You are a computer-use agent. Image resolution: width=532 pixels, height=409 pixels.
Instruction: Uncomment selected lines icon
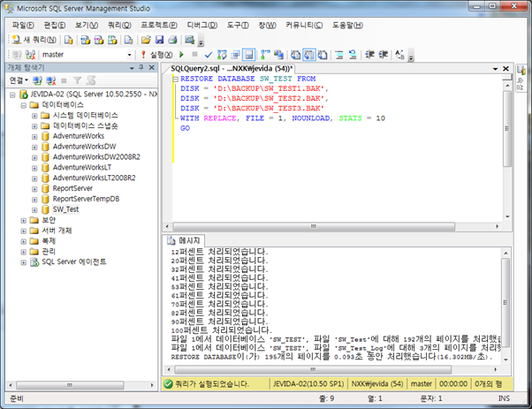coord(353,55)
